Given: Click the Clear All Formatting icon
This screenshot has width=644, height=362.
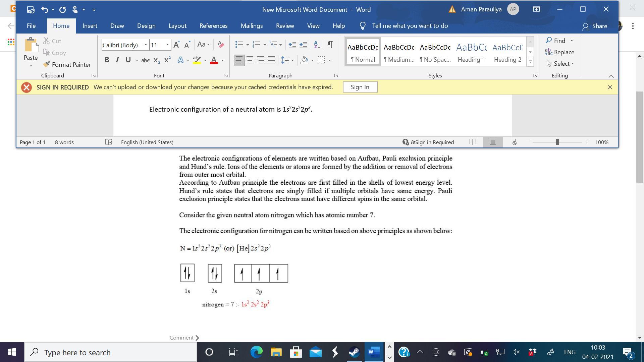Looking at the screenshot, I should point(221,45).
